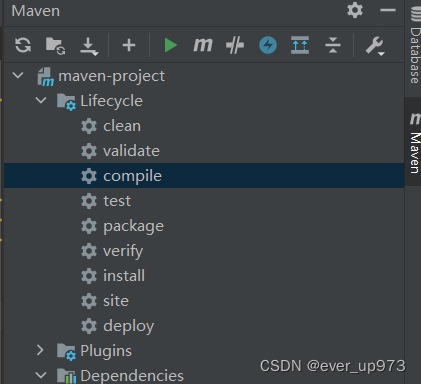The image size is (421, 384).
Task: Click gear icon beside site
Action: 89,301
